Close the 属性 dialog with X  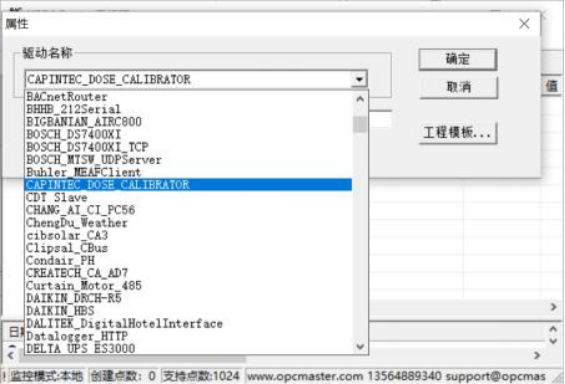524,24
